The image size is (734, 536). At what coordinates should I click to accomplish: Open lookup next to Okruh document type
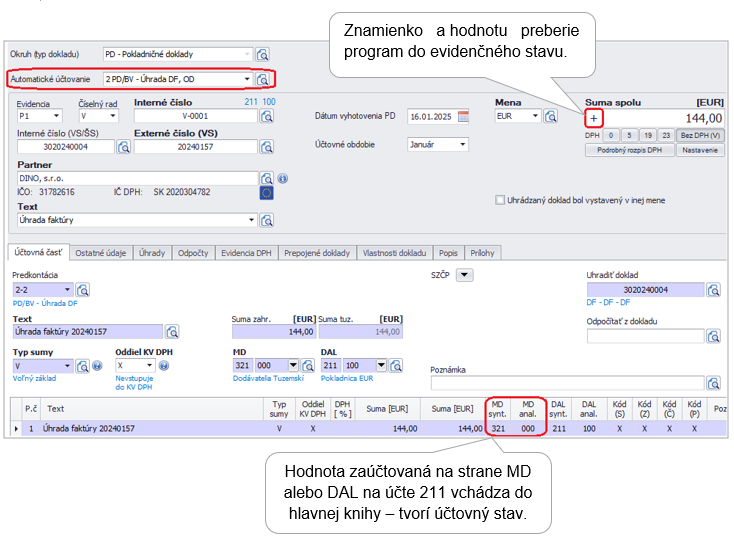pos(263,54)
